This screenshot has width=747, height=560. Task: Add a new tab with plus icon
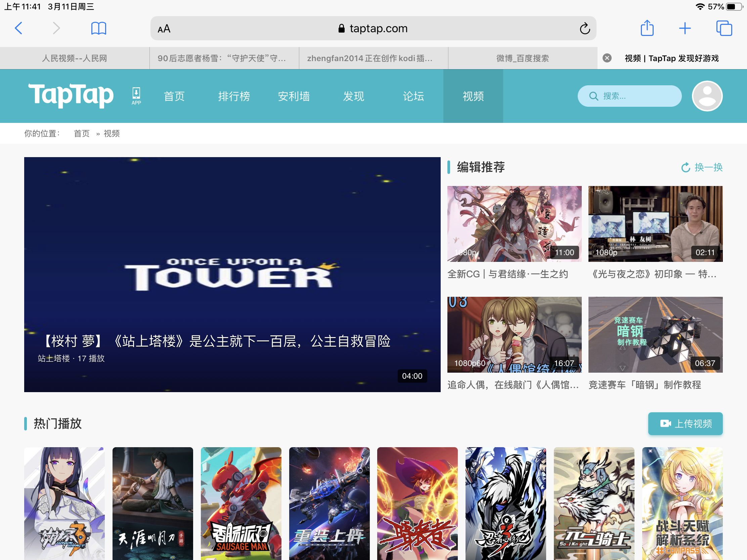(685, 28)
